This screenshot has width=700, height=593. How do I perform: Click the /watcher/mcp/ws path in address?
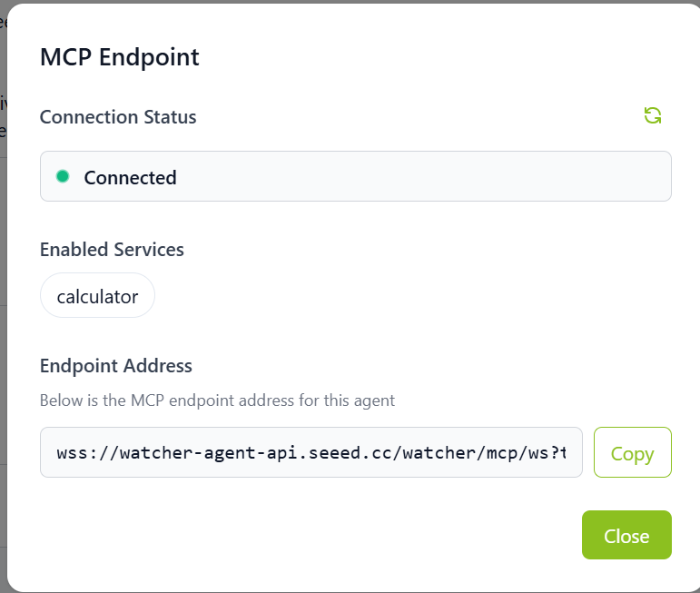tap(454, 452)
